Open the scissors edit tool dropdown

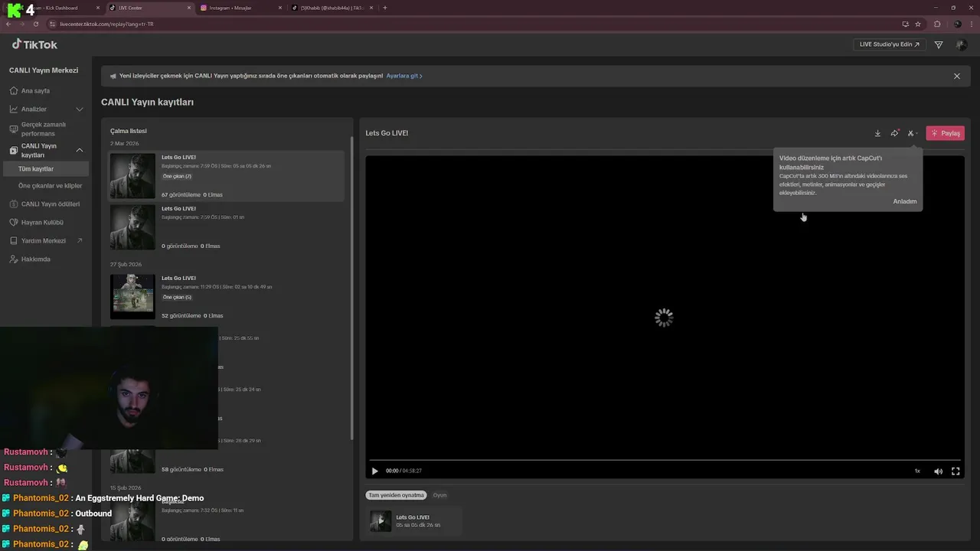coord(912,133)
